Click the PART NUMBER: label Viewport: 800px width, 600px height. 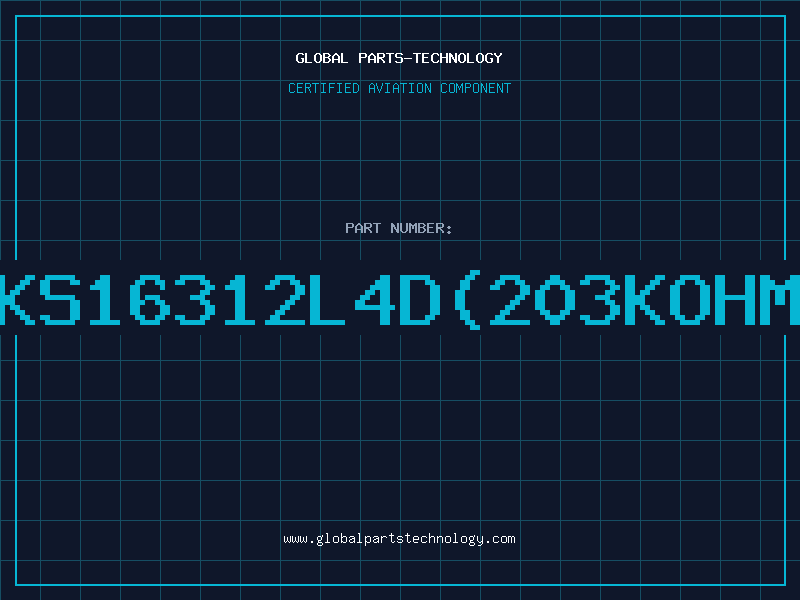(399, 228)
